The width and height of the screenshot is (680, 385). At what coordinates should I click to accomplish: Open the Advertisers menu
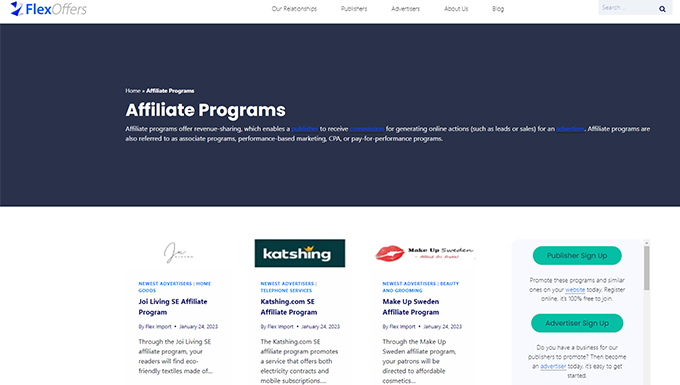[405, 9]
